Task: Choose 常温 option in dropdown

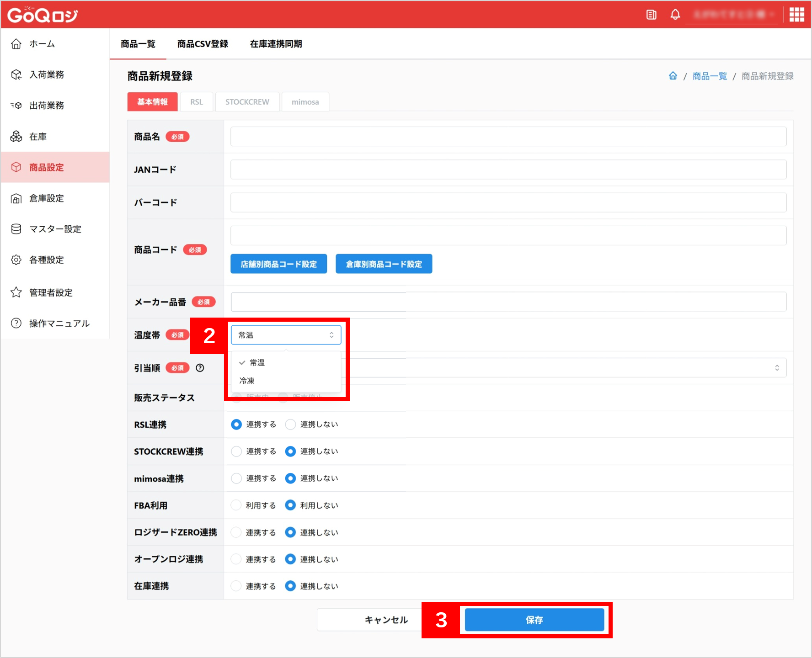Action: 286,362
